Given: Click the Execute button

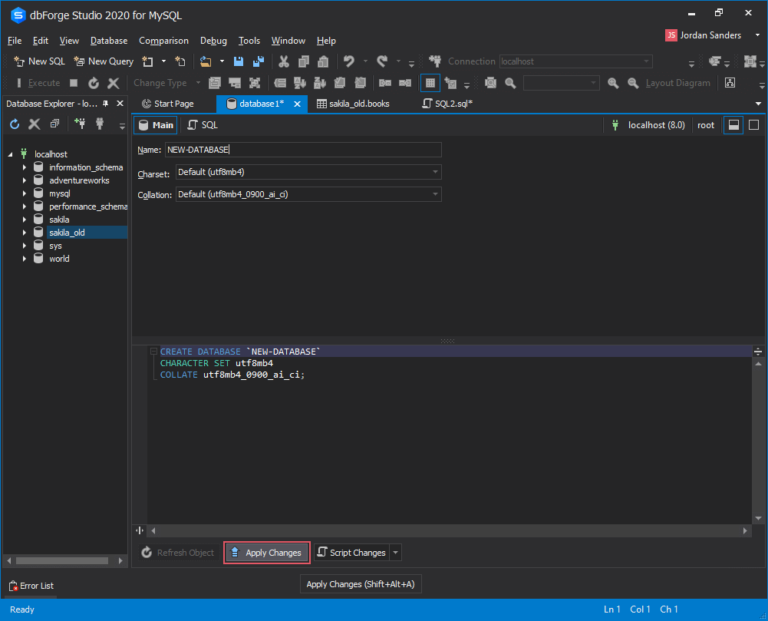Looking at the screenshot, I should click(38, 83).
